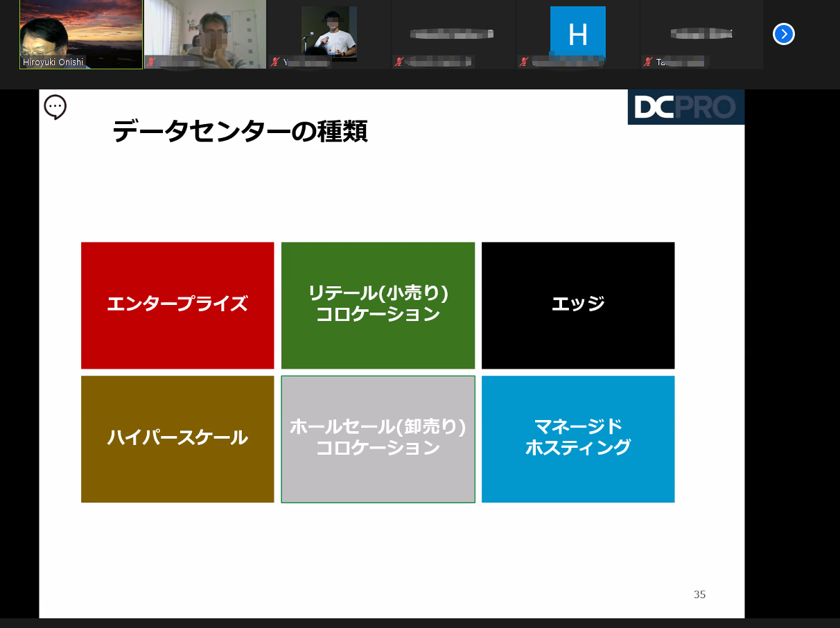
Task: Click the red エンタープライズ box
Action: [177, 305]
